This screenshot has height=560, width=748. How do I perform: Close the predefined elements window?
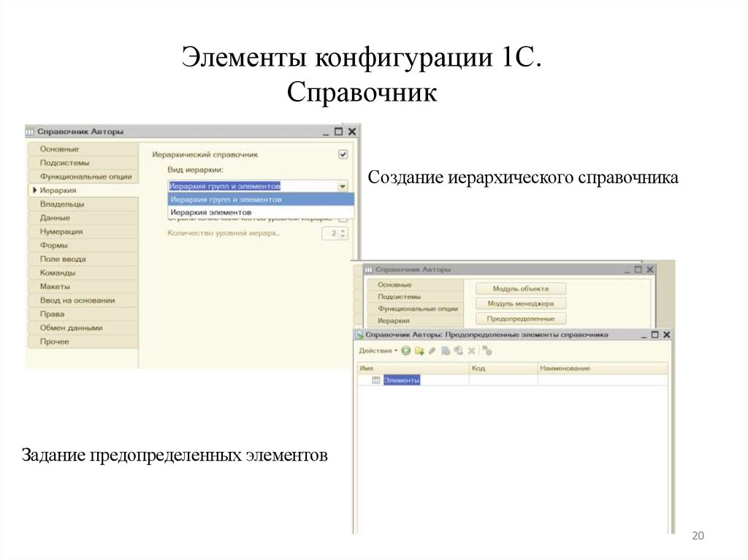click(667, 335)
